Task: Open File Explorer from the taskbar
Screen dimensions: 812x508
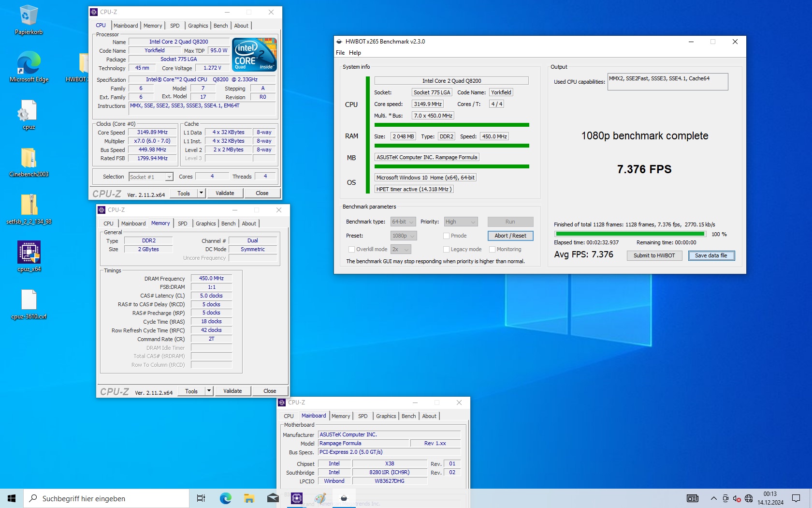Action: click(249, 498)
